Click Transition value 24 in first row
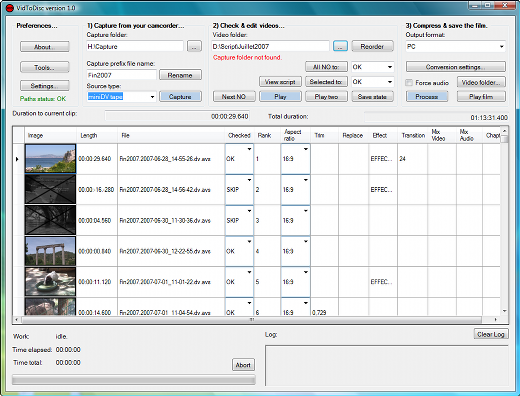Screen dimensions: 520x396 coord(403,159)
